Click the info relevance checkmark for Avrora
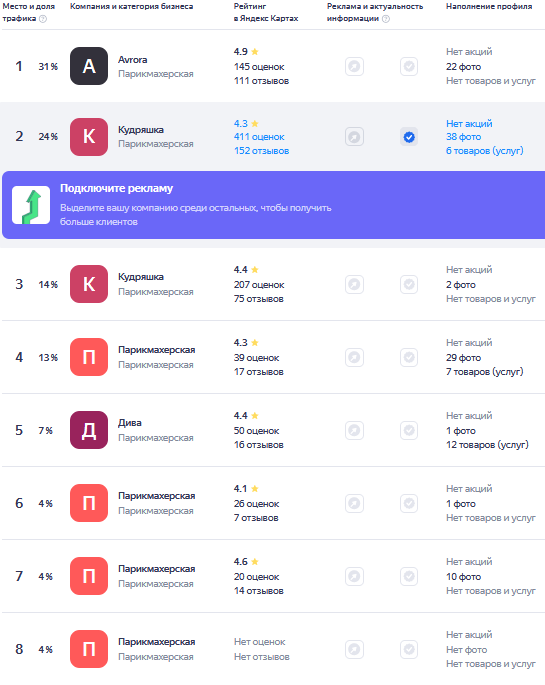Image resolution: width=545 pixels, height=685 pixels. point(409,66)
